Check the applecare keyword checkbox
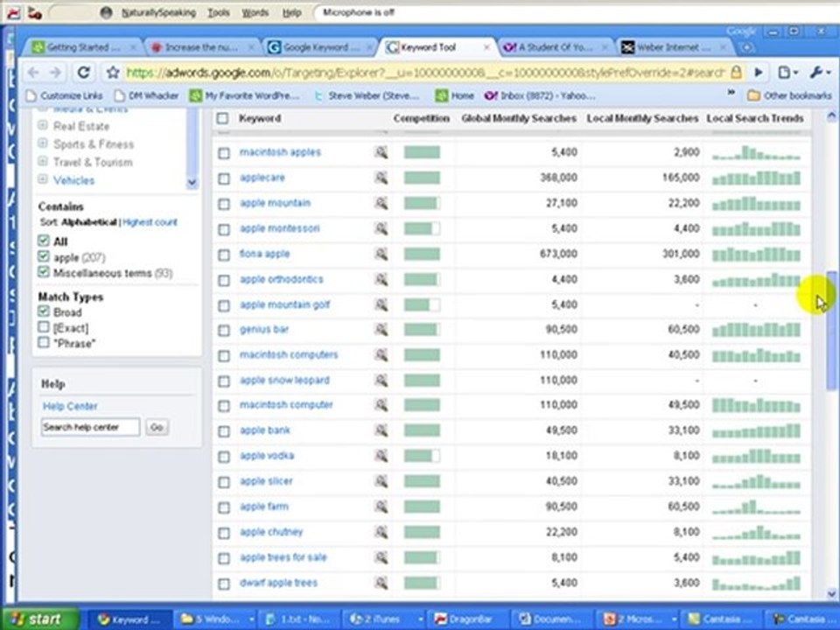840x630 pixels. click(x=224, y=178)
